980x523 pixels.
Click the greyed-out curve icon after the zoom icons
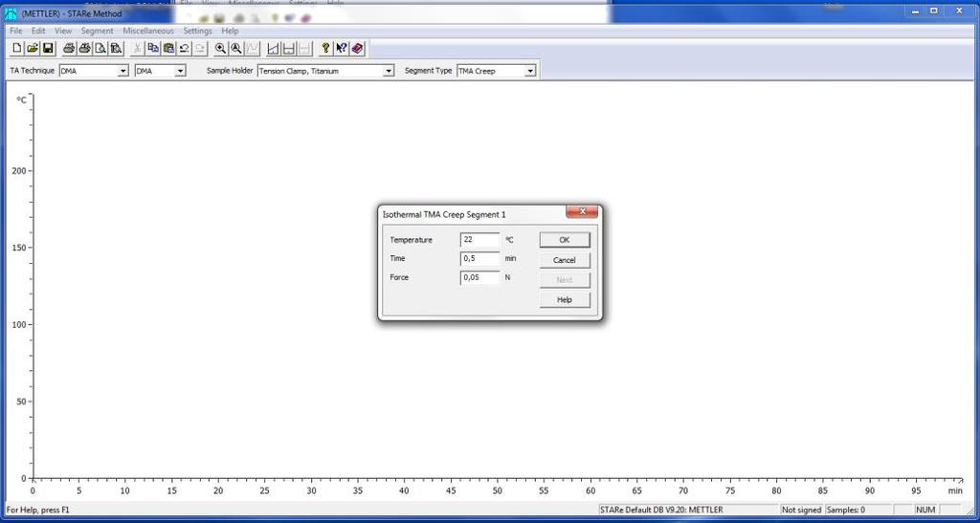[252, 48]
